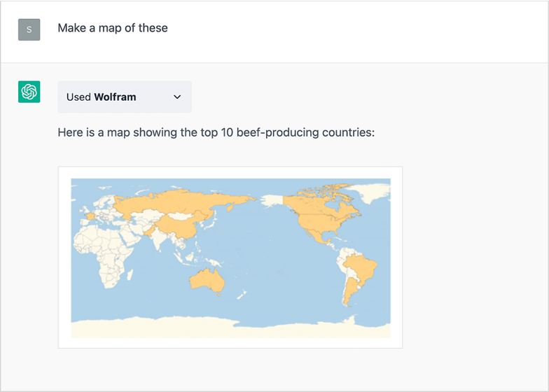Expand the Used Wolfram chevron
Viewport: 549px width, 392px height.
click(177, 97)
